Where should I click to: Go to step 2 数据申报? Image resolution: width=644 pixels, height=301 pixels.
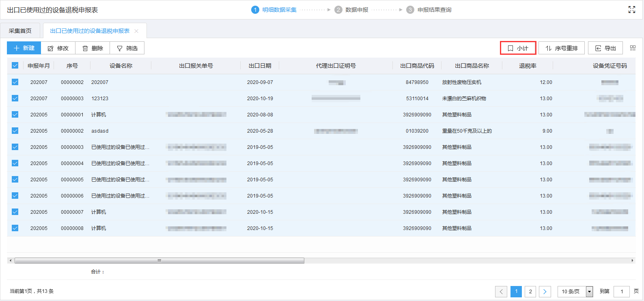[351, 10]
